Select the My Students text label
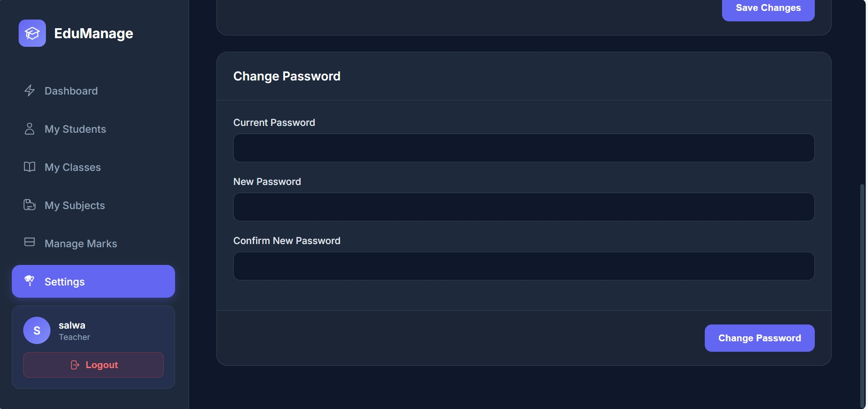The image size is (868, 409). 75,129
